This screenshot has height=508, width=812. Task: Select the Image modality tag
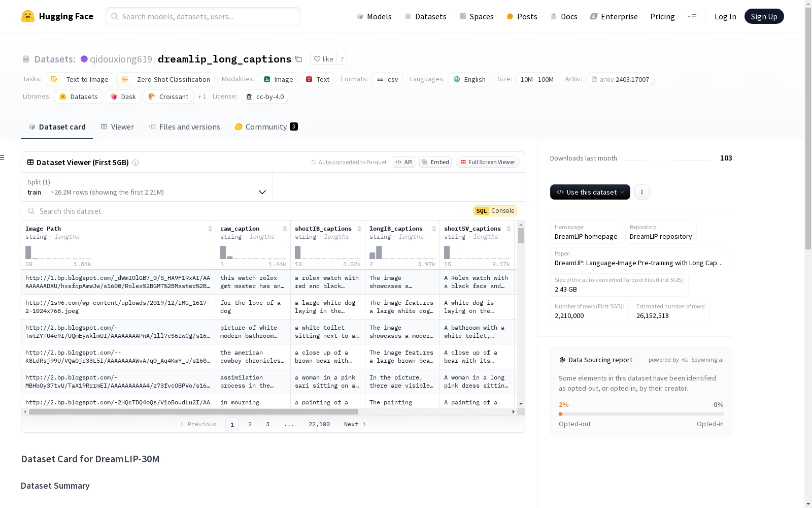pyautogui.click(x=278, y=79)
